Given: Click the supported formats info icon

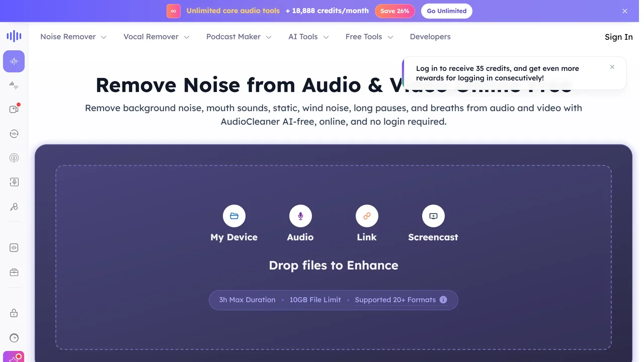Looking at the screenshot, I should tap(443, 300).
